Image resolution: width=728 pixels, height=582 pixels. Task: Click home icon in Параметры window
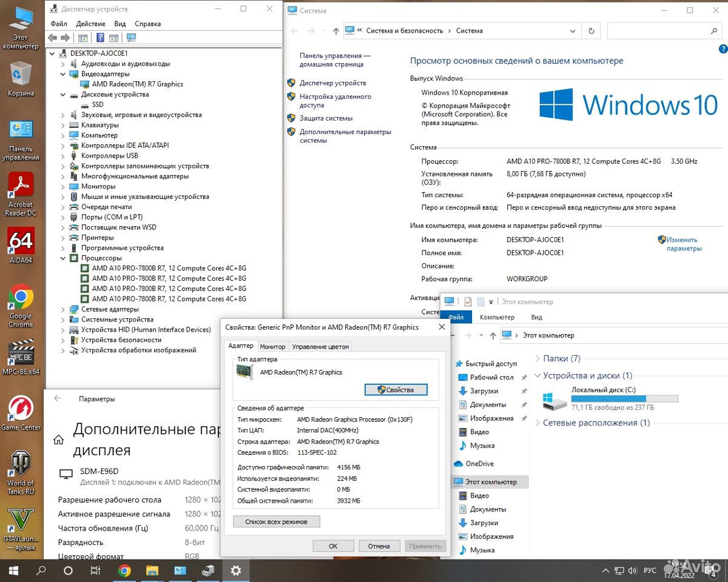(x=59, y=440)
